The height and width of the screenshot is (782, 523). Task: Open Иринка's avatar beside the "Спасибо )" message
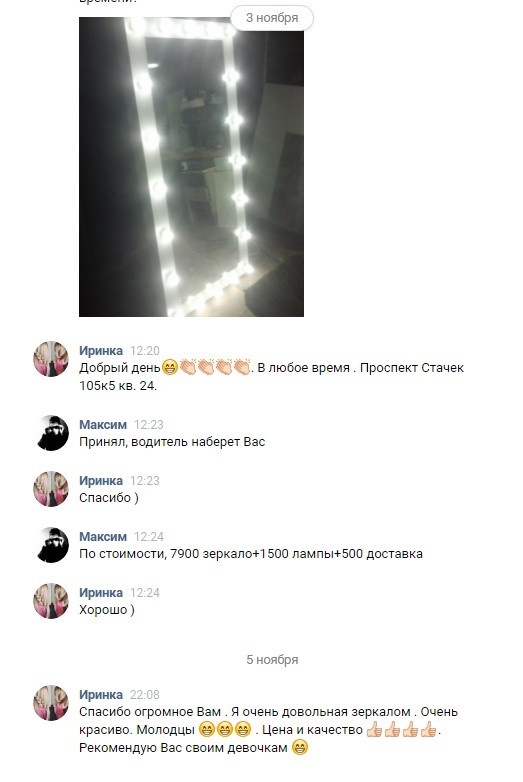pos(51,489)
